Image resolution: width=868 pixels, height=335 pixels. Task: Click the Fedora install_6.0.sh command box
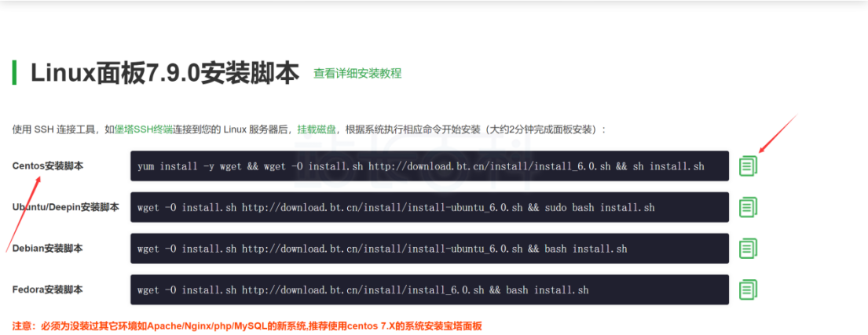pos(430,289)
